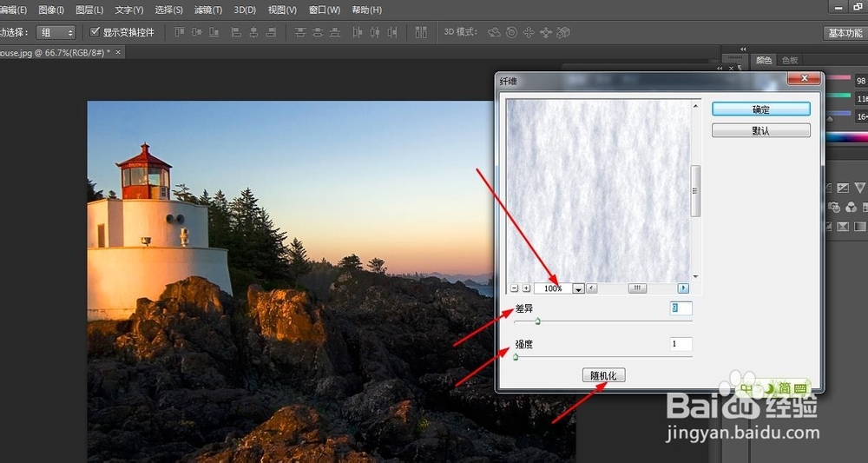The image size is (868, 463).
Task: Open the 帮助(H) menu
Action: 366,10
